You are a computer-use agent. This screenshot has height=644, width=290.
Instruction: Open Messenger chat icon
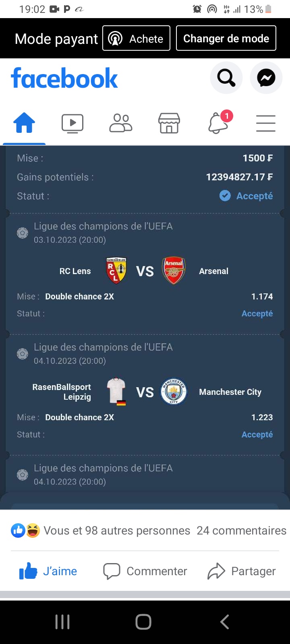coord(266,78)
